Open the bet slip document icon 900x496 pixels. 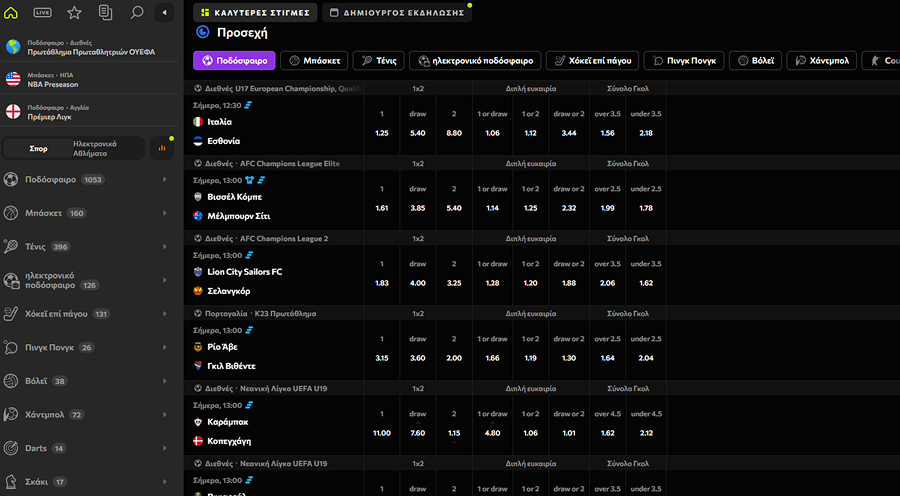[105, 13]
